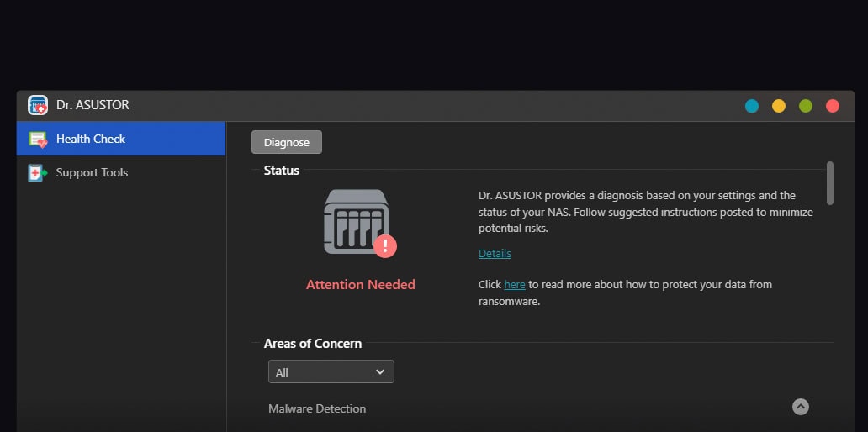Screen dimensions: 868x432
Task: Open the Health Check section
Action: (120, 139)
